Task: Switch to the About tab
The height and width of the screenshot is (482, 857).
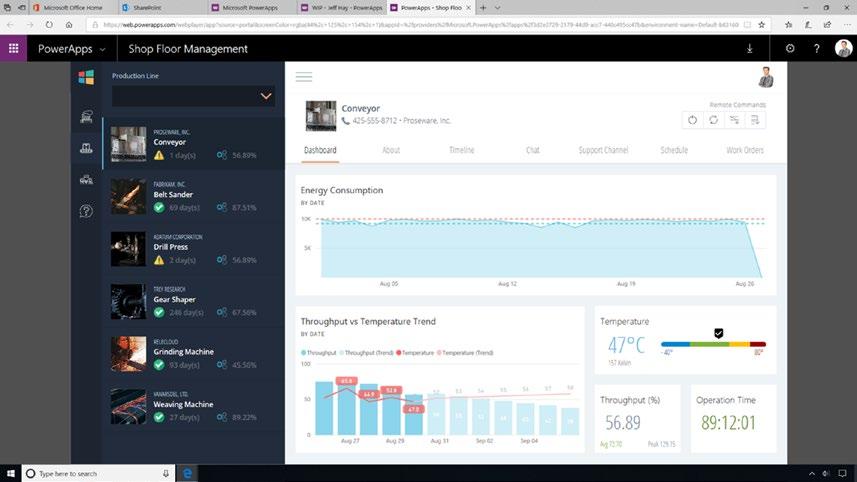Action: tap(391, 150)
